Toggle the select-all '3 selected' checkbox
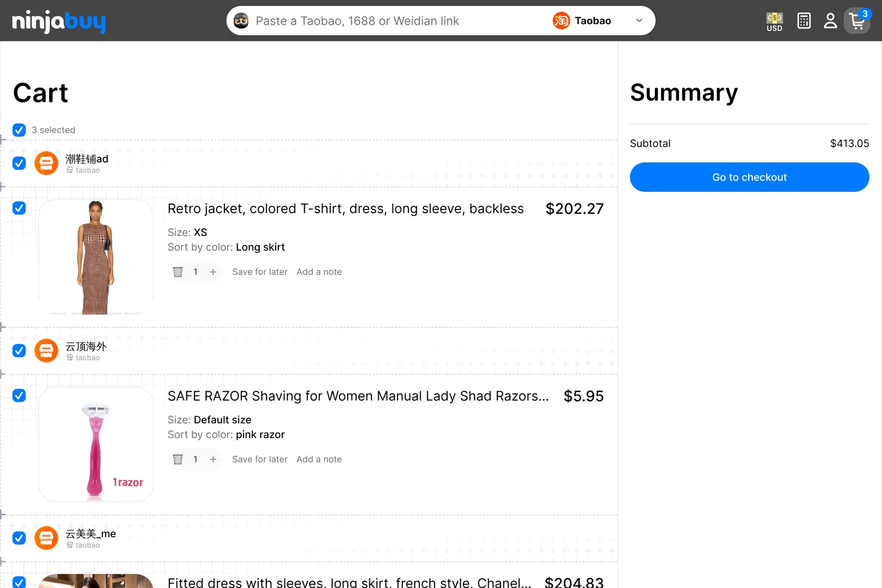 [19, 130]
